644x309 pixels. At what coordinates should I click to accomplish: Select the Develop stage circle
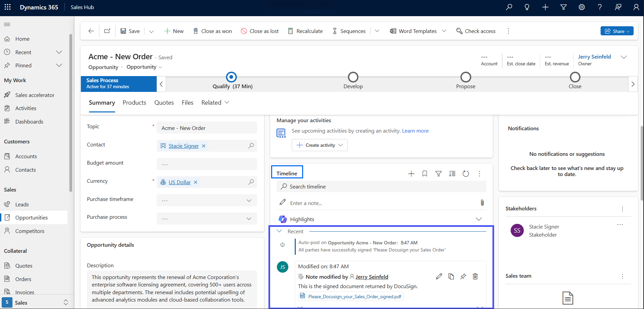click(x=353, y=77)
